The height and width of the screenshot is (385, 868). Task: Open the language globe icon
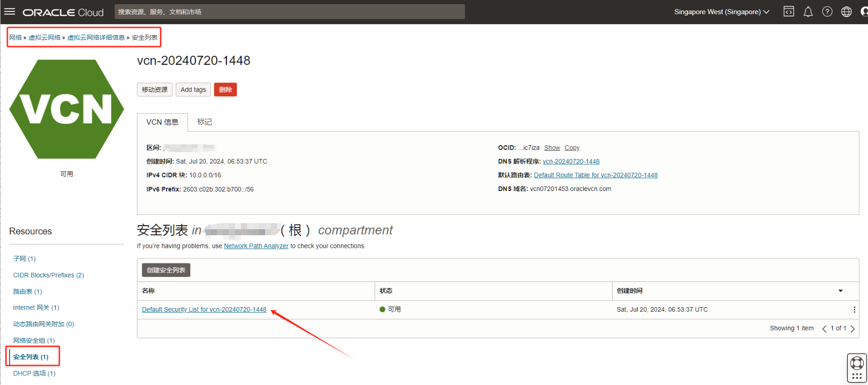(846, 12)
